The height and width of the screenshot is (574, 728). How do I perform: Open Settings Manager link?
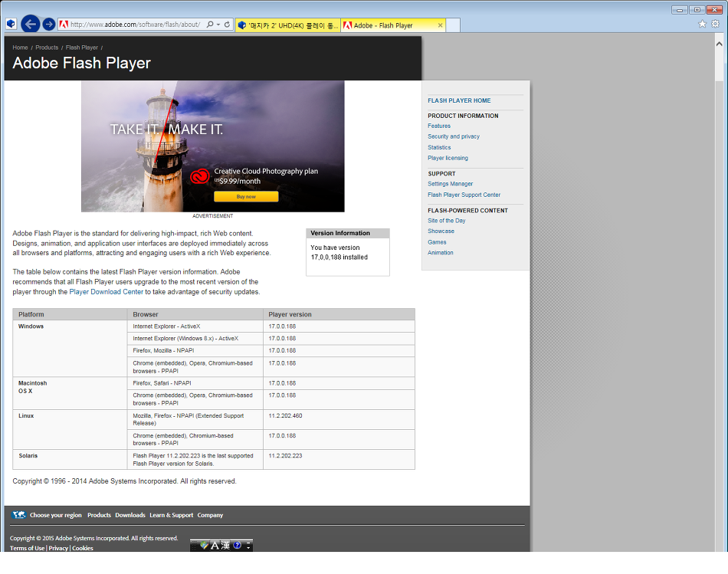pyautogui.click(x=451, y=184)
